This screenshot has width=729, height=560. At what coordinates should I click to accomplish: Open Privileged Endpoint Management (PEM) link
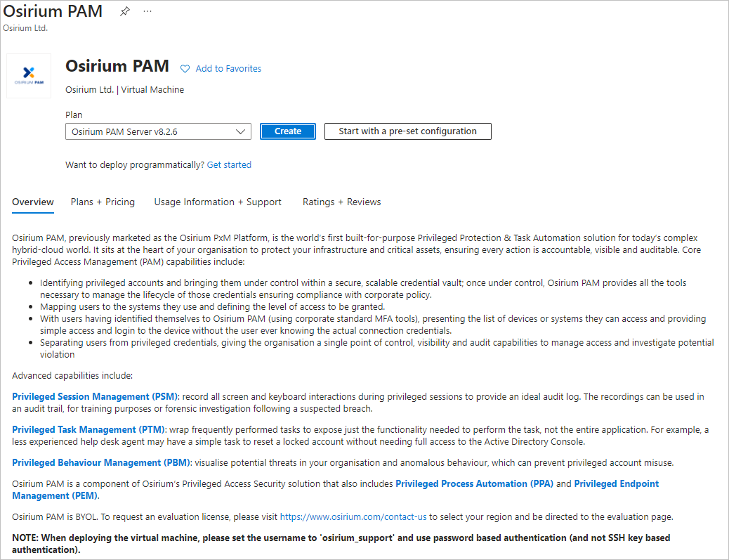coord(616,483)
